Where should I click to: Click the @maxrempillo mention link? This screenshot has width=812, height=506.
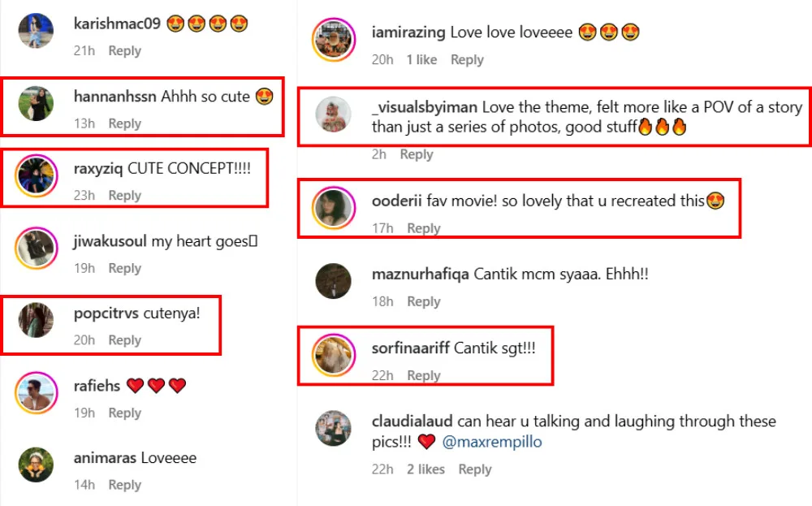492,443
